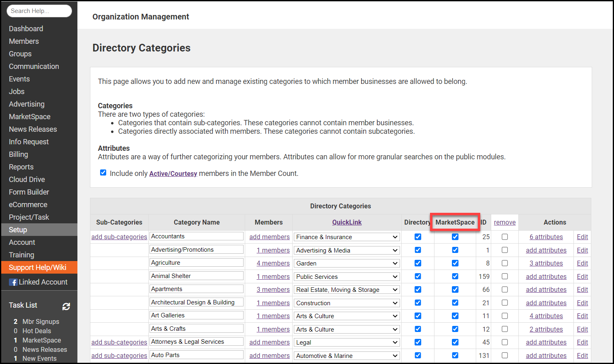Uncheck MarketSpace checkbox for Agriculture row
This screenshot has width=614, height=364.
[455, 263]
